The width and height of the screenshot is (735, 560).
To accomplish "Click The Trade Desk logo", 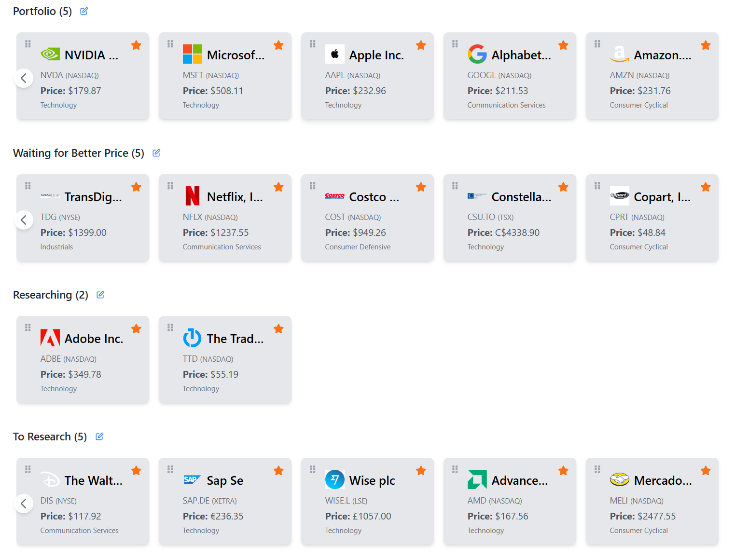I will (193, 338).
